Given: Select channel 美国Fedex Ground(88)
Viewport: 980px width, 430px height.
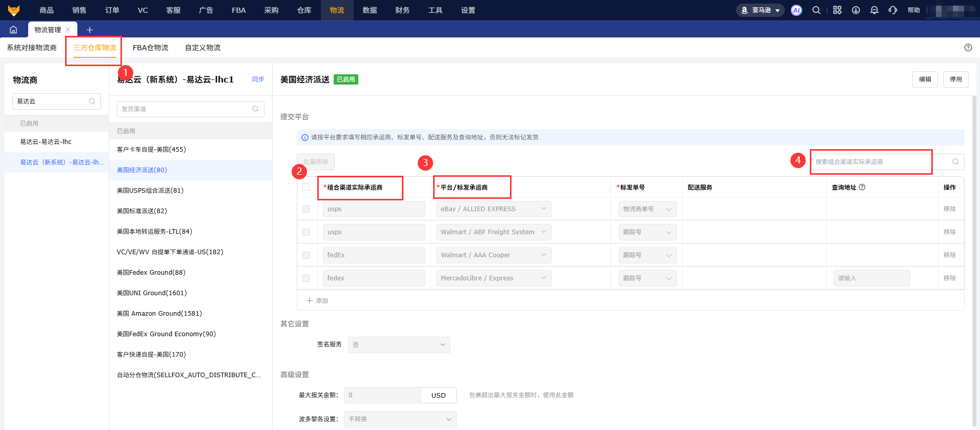Looking at the screenshot, I should pyautogui.click(x=191, y=273).
